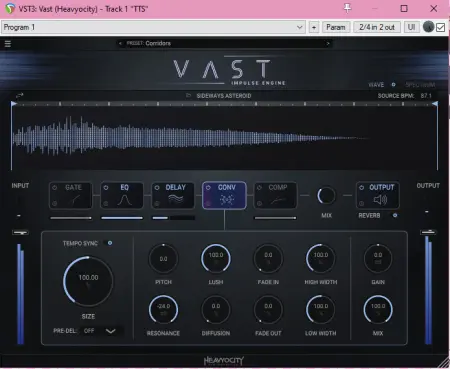Click the delay waves icon
The image size is (450, 369).
[x=176, y=199]
